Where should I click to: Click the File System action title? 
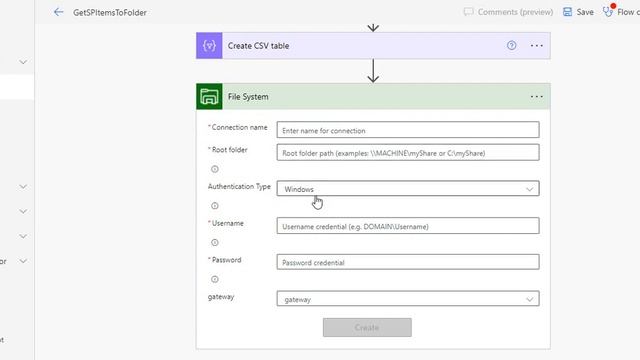[x=248, y=97]
